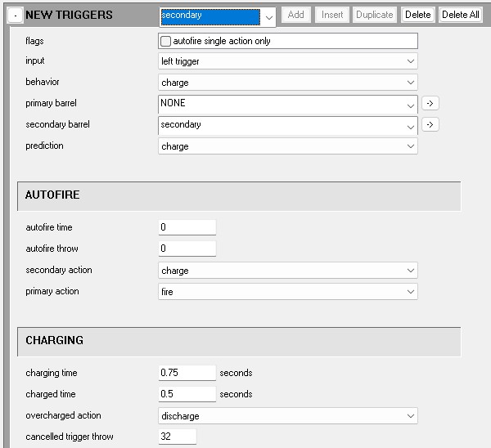Viewport: 491px width, 448px height.
Task: Open the trigger name dropdown showing secondary
Action: (x=269, y=17)
